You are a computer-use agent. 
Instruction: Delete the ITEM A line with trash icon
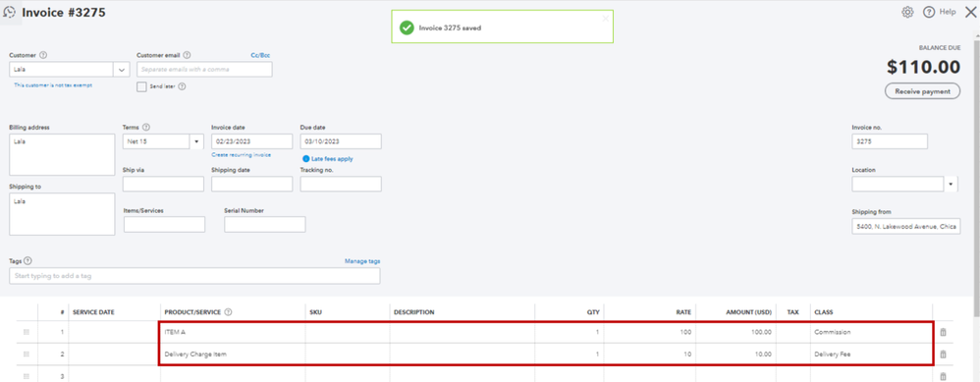(x=943, y=332)
